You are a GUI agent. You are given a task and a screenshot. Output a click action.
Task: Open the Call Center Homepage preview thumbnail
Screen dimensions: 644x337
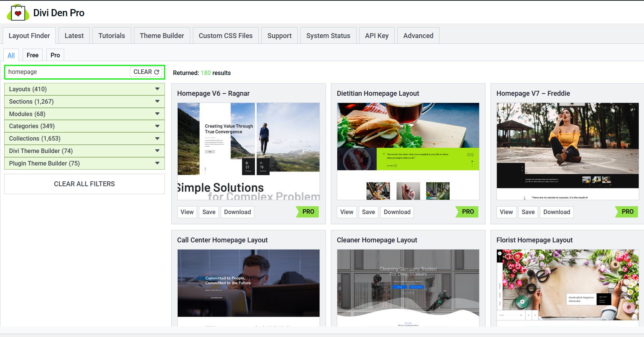tap(249, 288)
